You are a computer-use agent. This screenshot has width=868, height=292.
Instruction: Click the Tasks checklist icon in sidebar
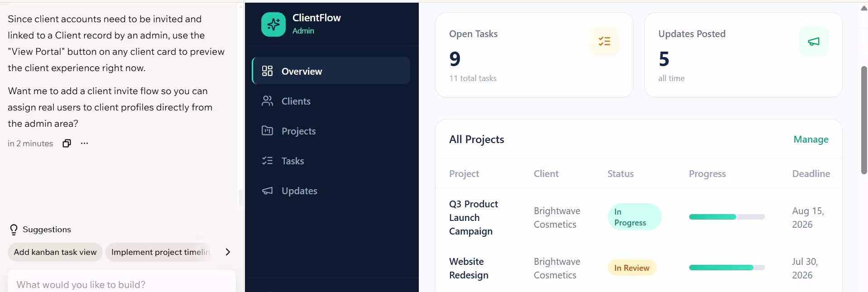(267, 161)
